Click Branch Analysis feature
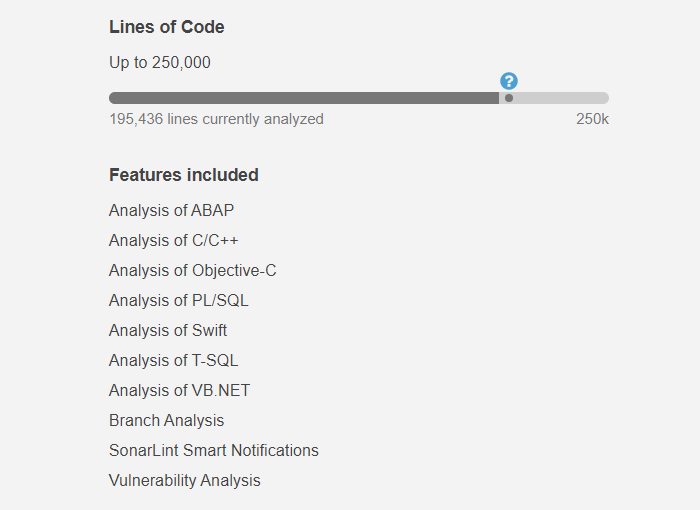 (x=167, y=420)
